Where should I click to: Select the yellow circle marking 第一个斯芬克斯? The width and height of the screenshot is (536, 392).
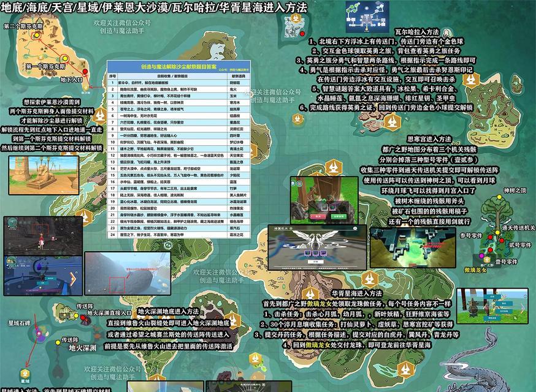tap(64, 59)
